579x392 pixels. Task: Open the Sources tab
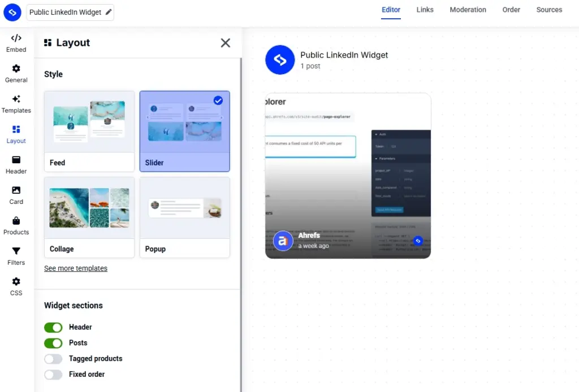click(548, 10)
